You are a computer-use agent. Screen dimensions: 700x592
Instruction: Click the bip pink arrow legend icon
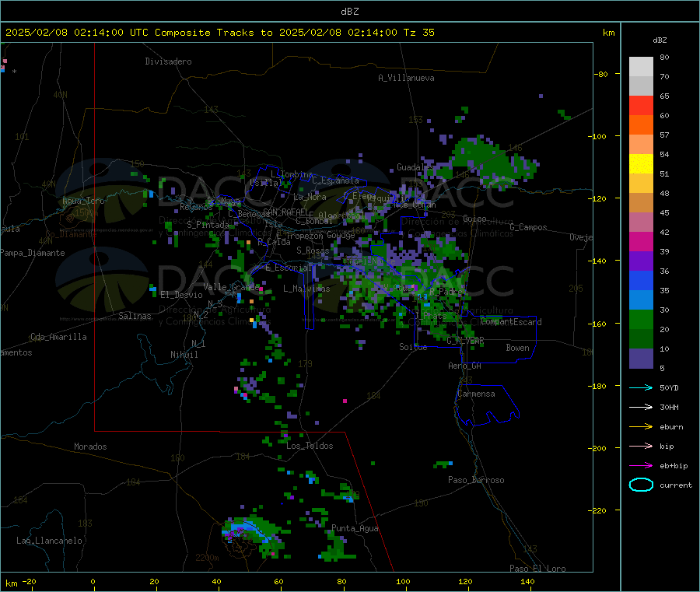click(641, 446)
